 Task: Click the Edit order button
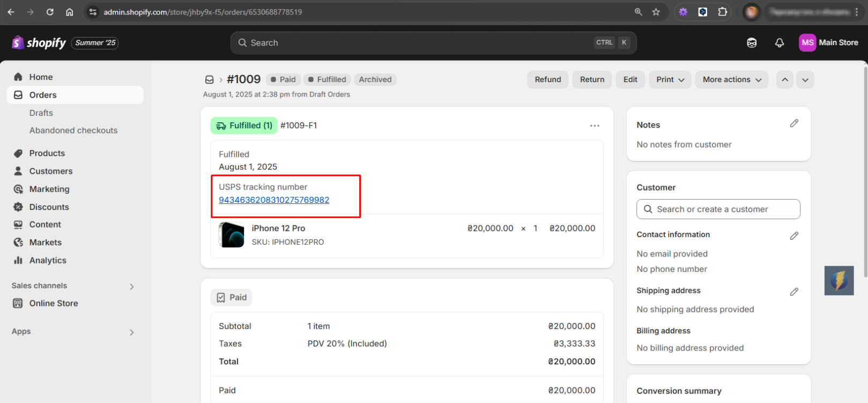[630, 79]
